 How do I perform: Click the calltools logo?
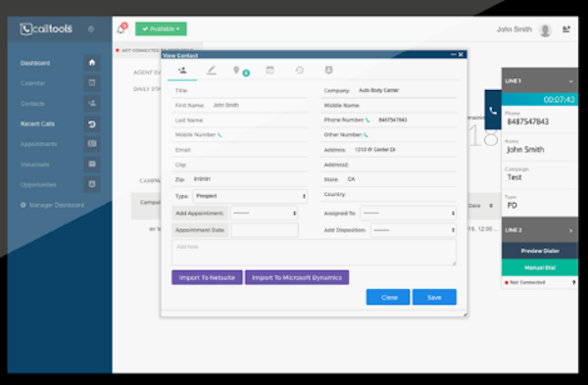(x=46, y=28)
